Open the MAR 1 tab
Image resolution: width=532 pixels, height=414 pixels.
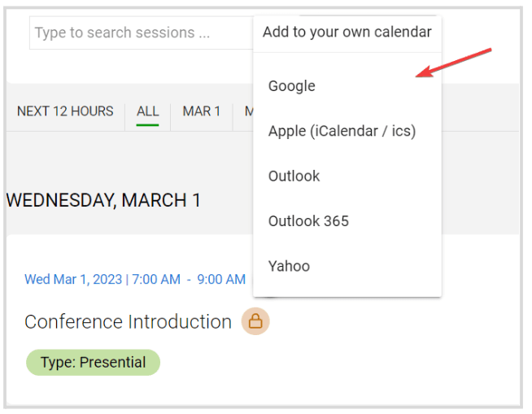click(x=202, y=111)
